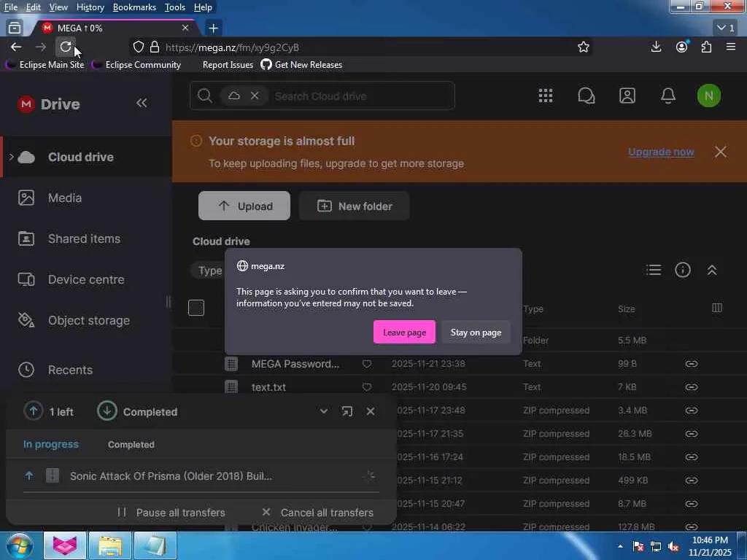Open the Upgrade now link
This screenshot has width=747, height=560.
(661, 152)
